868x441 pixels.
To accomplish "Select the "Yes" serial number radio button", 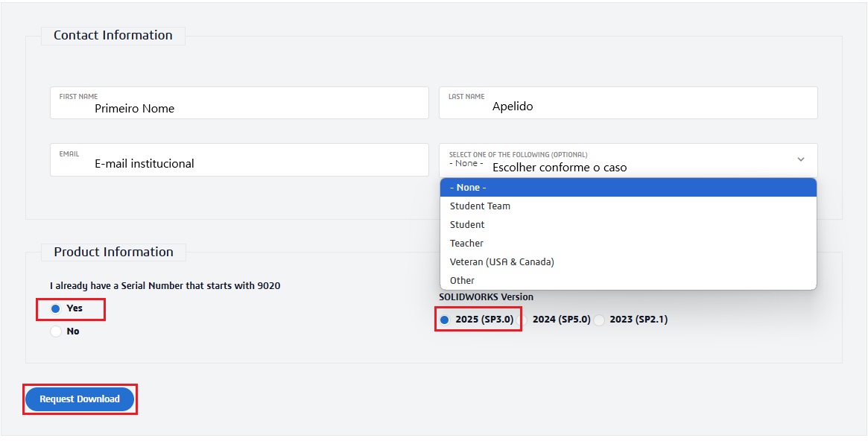I will (56, 308).
